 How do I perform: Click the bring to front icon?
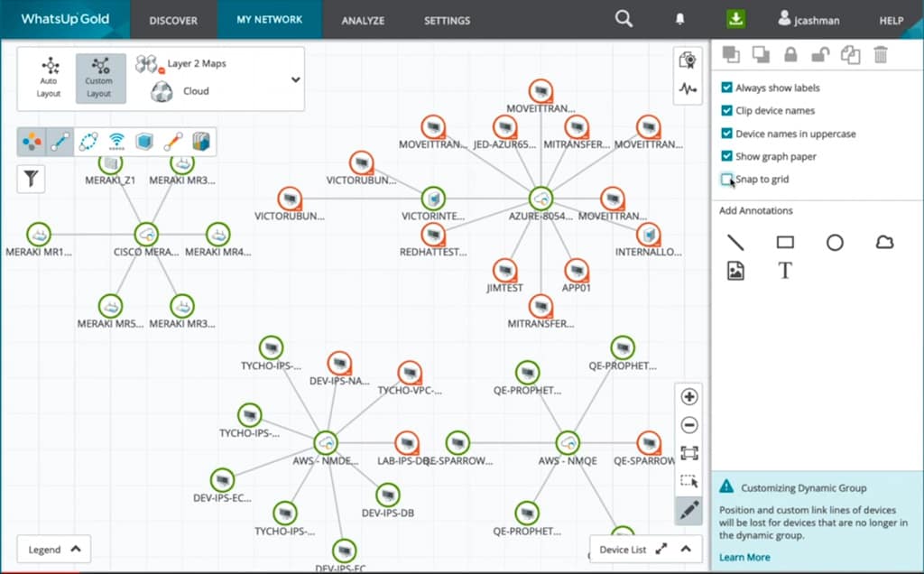(x=731, y=55)
